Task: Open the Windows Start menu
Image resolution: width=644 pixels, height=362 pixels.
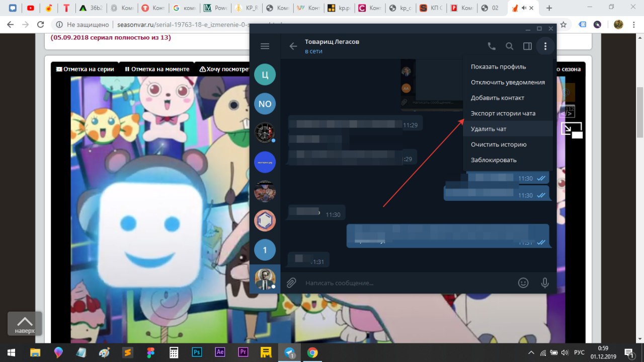Action: coord(11,352)
